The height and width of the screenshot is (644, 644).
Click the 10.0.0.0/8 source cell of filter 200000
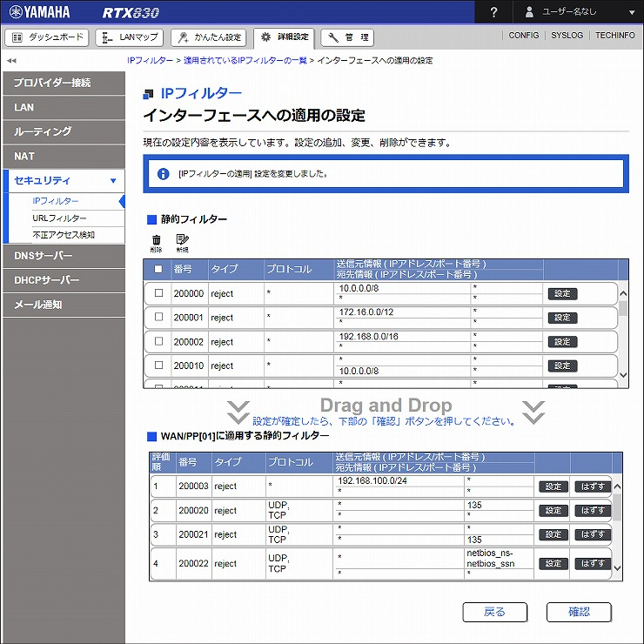(402, 288)
